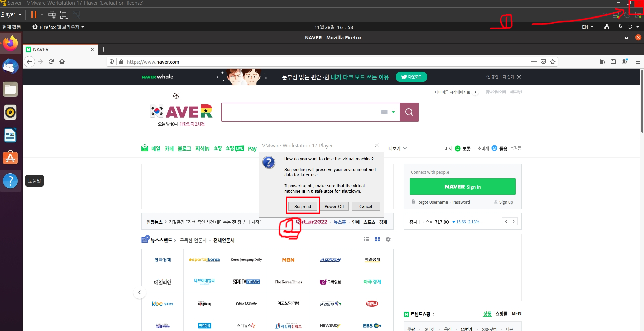This screenshot has height=331, width=644.
Task: Open the Ubuntu system status menu
Action: 633,27
